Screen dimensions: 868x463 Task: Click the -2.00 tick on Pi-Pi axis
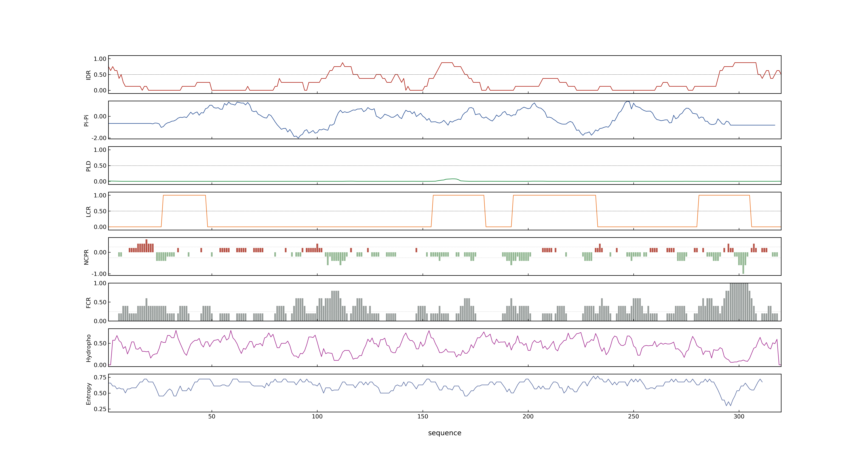coord(99,138)
